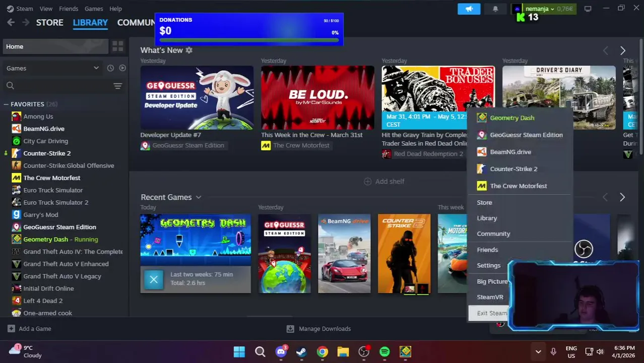Select Geometry Dash - Running entry

pos(60,239)
